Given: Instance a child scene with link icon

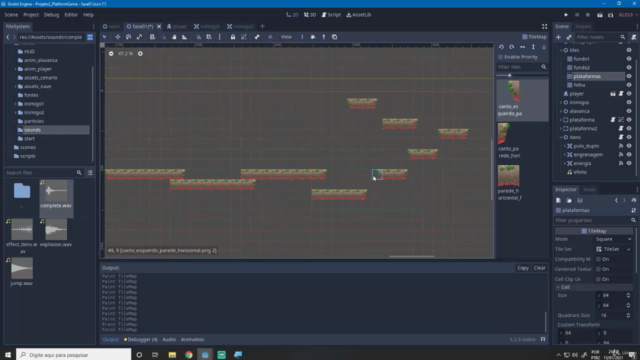Looking at the screenshot, I should pyautogui.click(x=569, y=37).
